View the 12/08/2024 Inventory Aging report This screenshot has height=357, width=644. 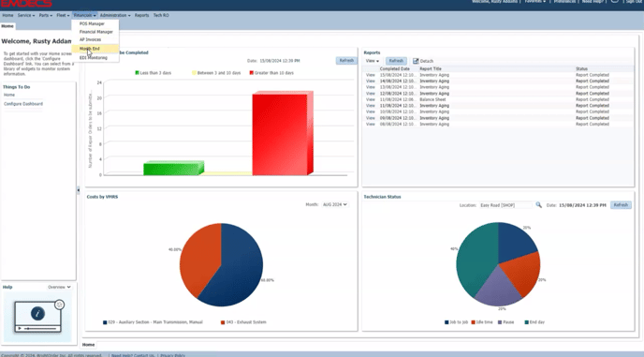[371, 94]
